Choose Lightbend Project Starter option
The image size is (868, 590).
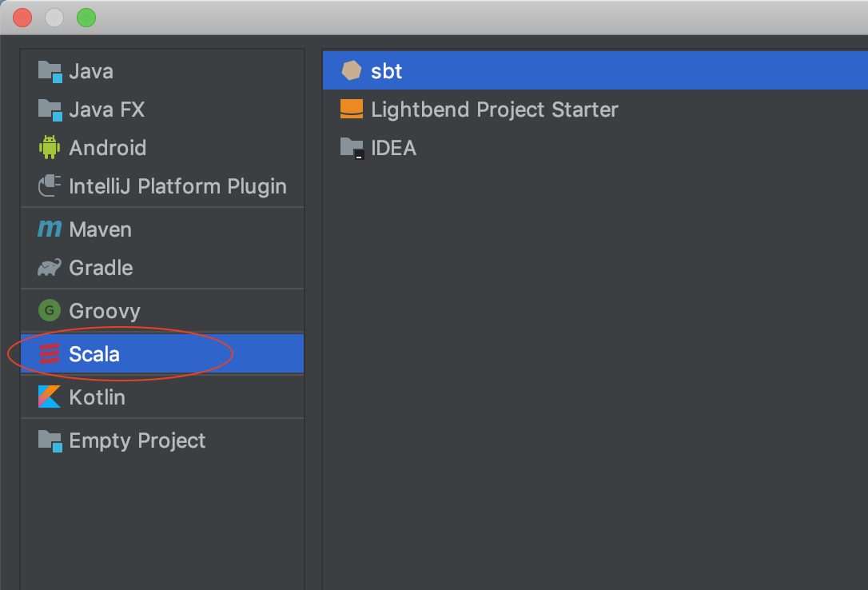click(494, 110)
